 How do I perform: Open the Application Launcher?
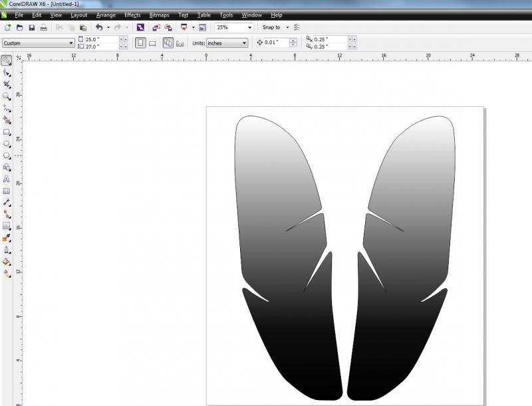(184, 27)
